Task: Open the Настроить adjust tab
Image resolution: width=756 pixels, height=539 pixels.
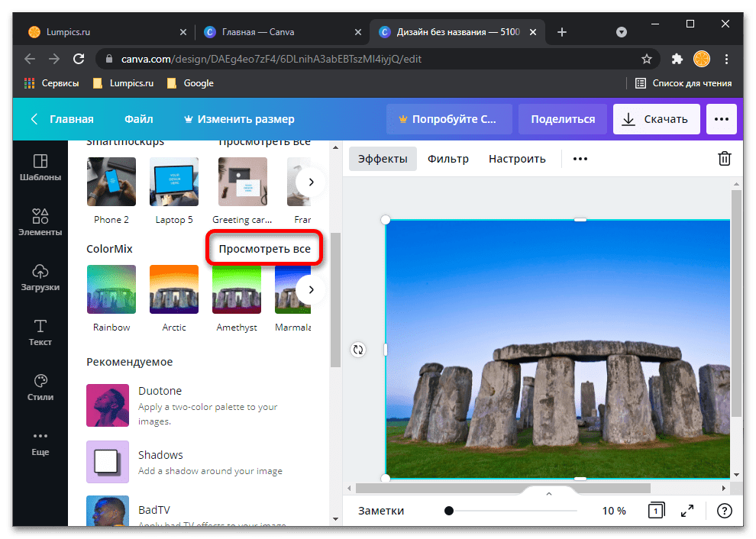Action: [x=517, y=159]
